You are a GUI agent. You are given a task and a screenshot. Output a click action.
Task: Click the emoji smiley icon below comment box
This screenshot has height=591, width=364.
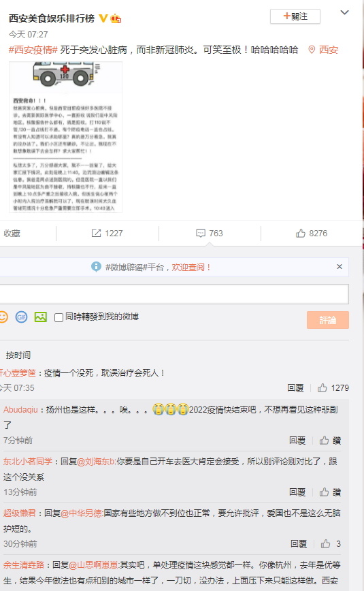3,317
